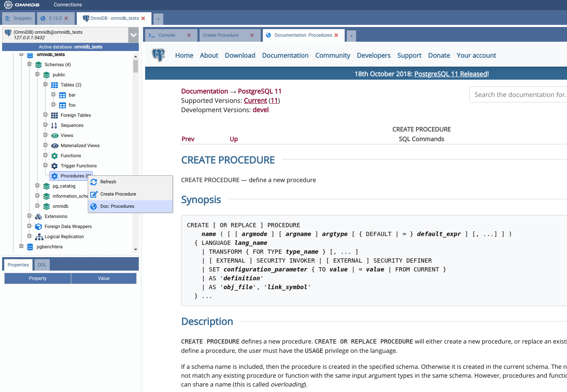Open the connection selector dropdown arrow
This screenshot has height=392, width=567.
133,35
